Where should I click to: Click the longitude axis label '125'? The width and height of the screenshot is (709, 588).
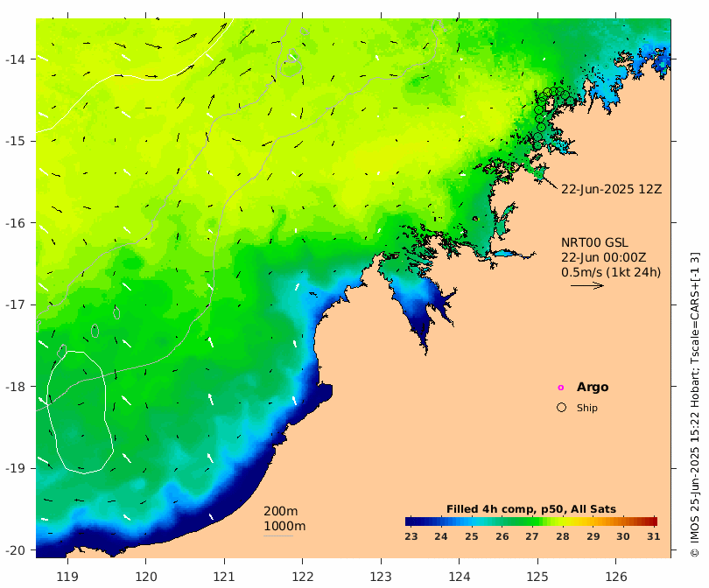coord(537,577)
